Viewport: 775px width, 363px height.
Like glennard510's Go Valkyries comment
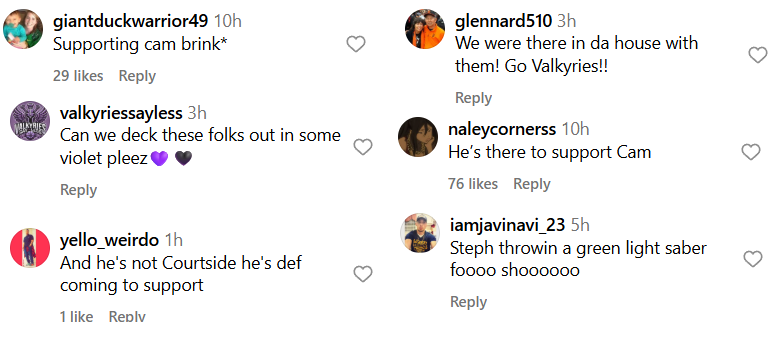[758, 54]
